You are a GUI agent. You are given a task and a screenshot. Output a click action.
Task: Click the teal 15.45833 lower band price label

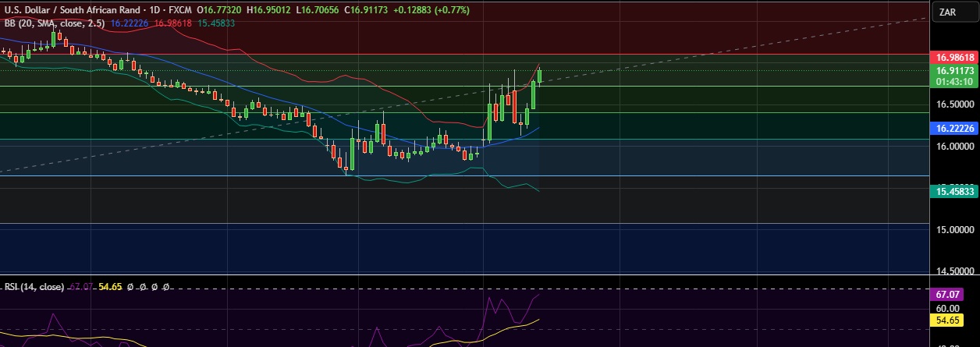(x=954, y=190)
